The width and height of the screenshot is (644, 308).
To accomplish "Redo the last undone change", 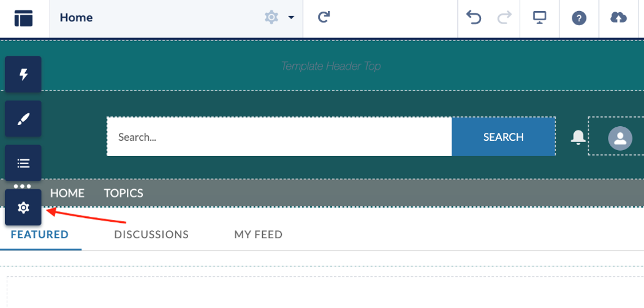I will 504,18.
